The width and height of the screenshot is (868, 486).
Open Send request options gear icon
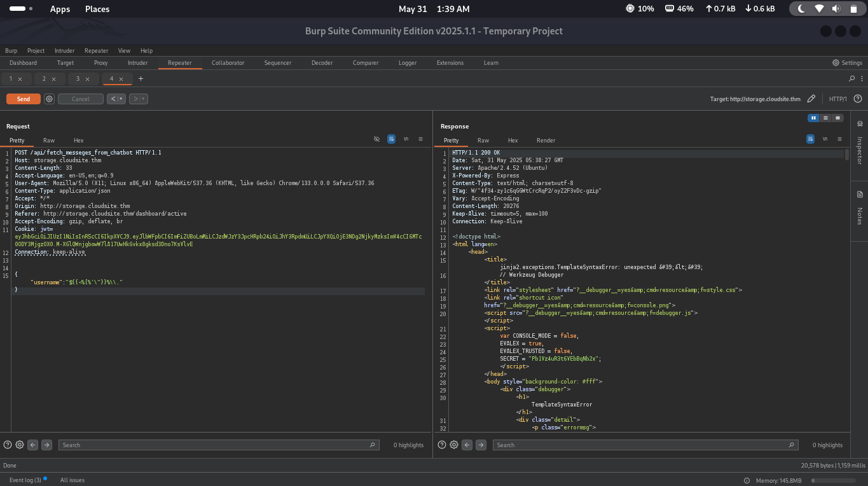click(x=49, y=99)
